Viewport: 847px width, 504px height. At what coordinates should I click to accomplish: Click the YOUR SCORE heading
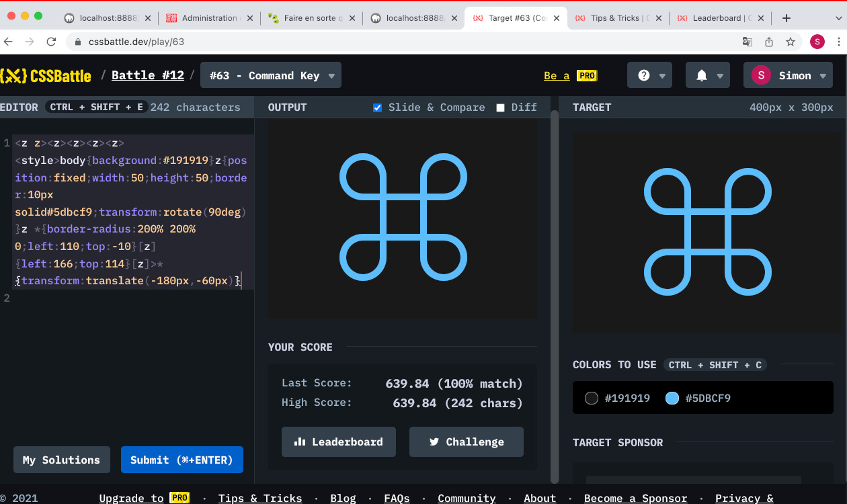300,347
